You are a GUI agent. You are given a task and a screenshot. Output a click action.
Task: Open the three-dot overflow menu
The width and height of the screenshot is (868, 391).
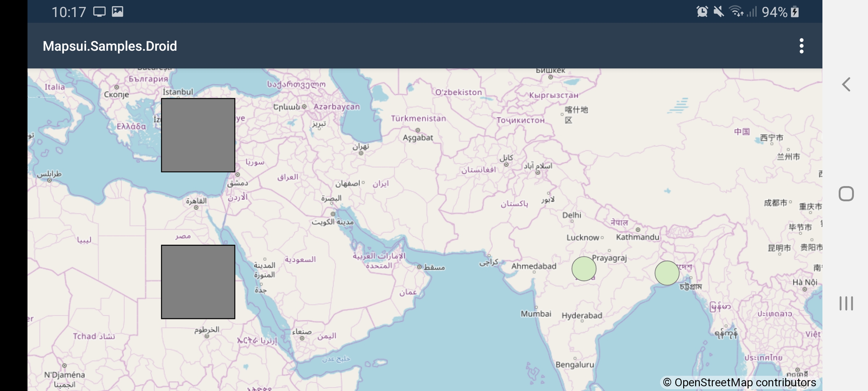(801, 46)
